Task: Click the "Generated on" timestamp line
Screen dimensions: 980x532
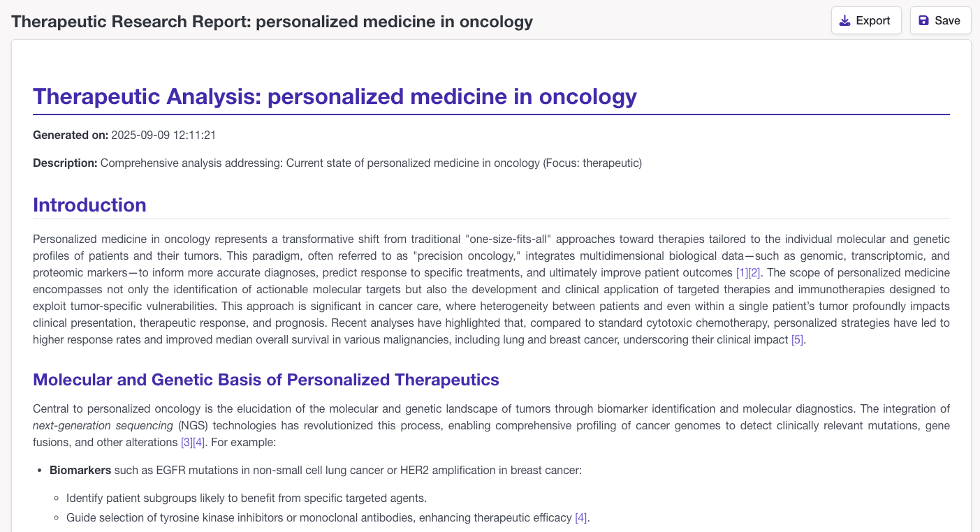Action: tap(124, 135)
